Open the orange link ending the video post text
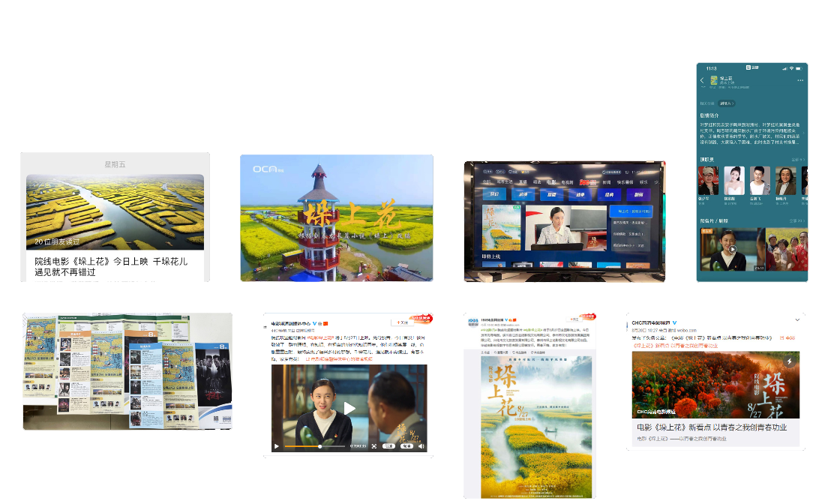Screen dimensions: 822x504 click(x=339, y=359)
